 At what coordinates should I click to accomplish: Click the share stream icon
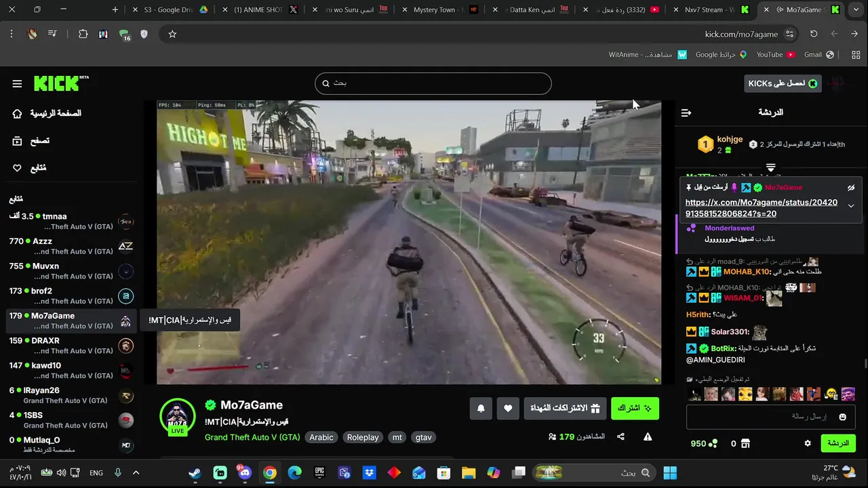click(x=620, y=437)
